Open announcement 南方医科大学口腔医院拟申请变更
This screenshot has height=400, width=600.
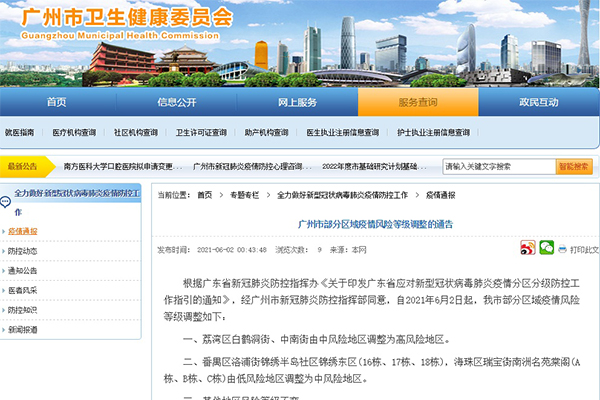123,167
